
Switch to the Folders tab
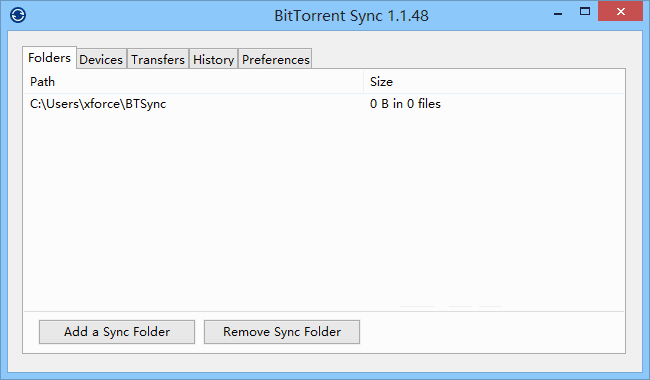coord(49,58)
